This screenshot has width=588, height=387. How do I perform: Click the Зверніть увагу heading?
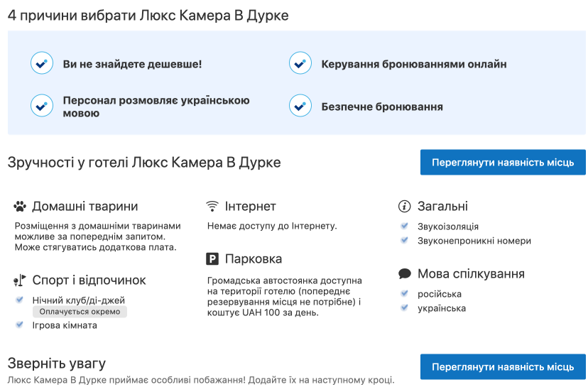click(x=57, y=364)
